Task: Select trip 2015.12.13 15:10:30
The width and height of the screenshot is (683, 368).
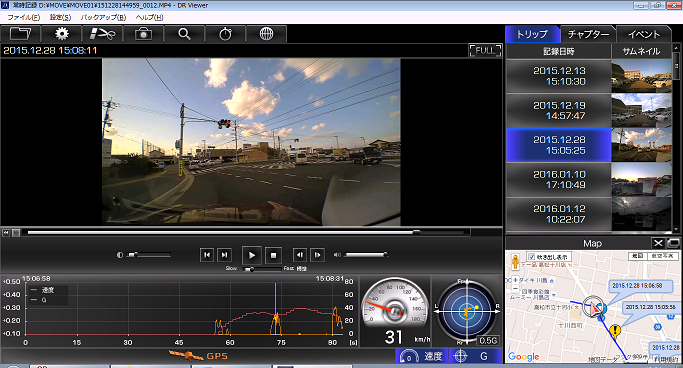Action: [x=559, y=76]
